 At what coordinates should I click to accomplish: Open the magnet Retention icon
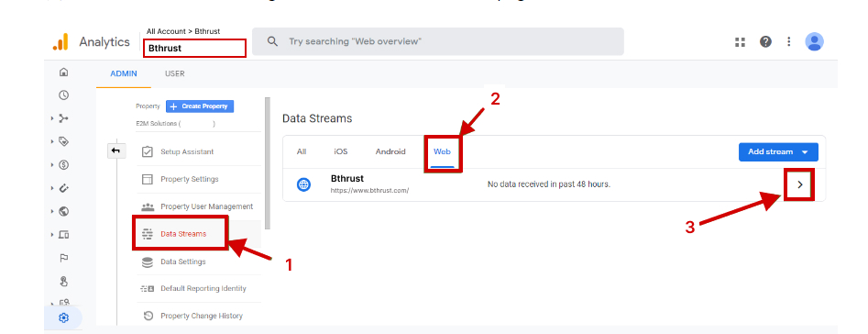click(63, 188)
